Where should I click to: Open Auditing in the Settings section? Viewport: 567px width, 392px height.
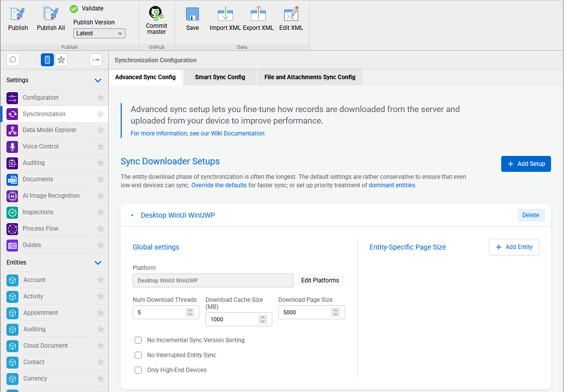tap(54, 163)
